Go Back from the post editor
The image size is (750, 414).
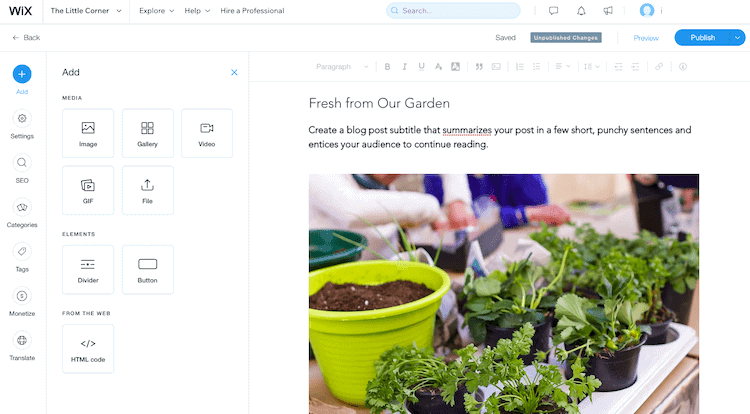(x=26, y=37)
